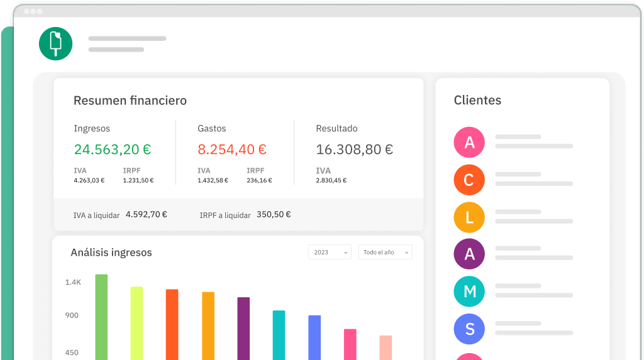Select the teal bar in income chart

click(x=279, y=335)
